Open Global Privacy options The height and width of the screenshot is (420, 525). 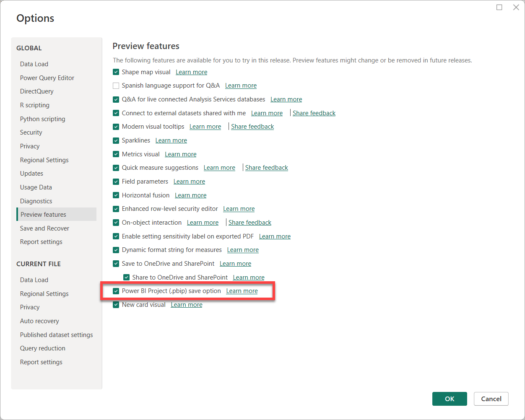(x=30, y=146)
